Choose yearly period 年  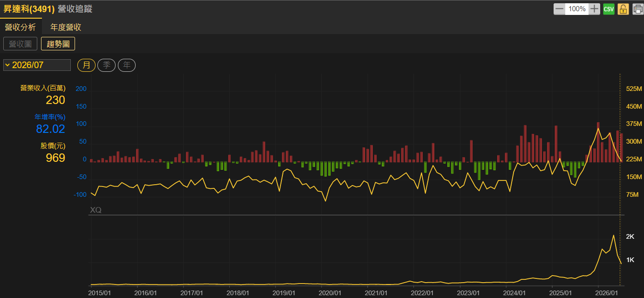coord(127,65)
